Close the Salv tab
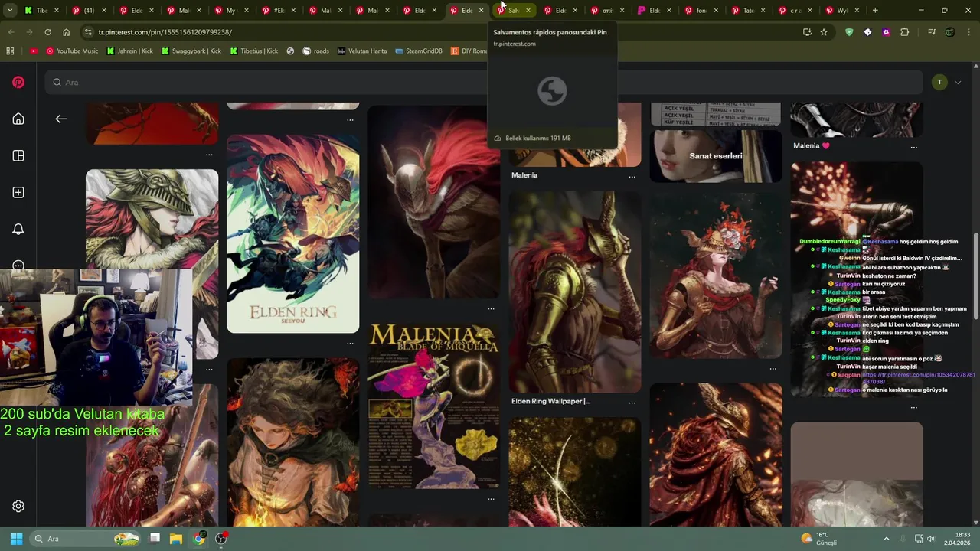The height and width of the screenshot is (551, 980). point(528,11)
